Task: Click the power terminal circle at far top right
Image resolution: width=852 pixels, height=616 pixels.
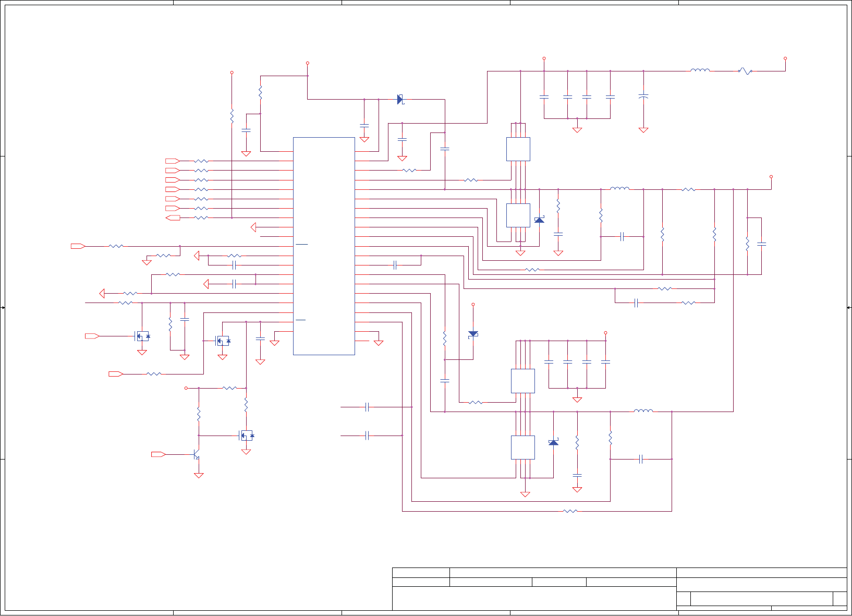Action: click(x=785, y=58)
